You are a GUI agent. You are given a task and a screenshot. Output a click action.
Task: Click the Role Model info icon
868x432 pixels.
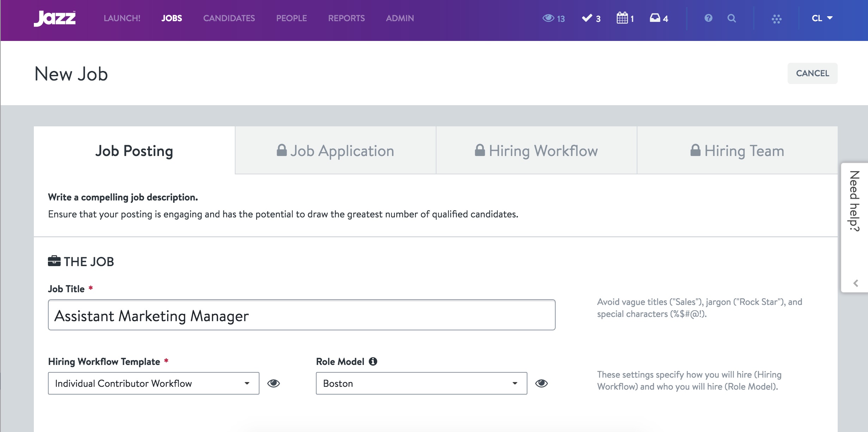coord(373,361)
